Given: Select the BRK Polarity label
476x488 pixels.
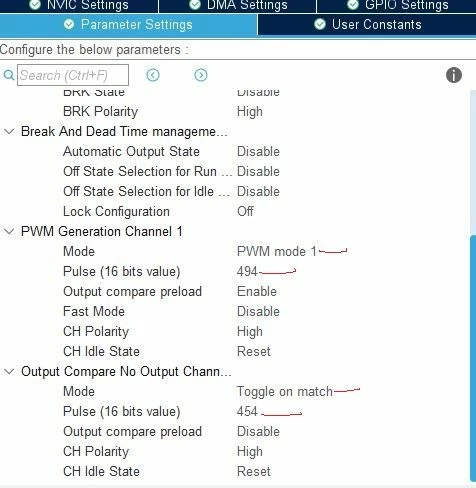Looking at the screenshot, I should 100,112.
